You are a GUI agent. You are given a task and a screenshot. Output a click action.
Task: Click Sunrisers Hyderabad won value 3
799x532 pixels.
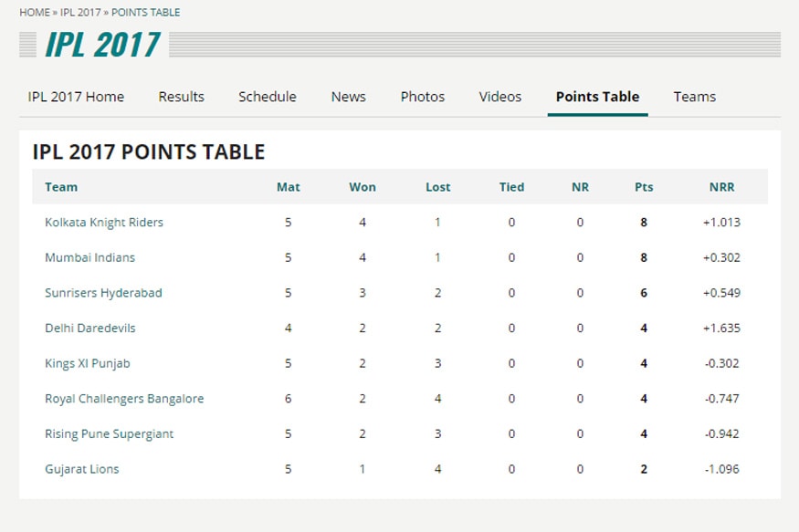pyautogui.click(x=363, y=293)
